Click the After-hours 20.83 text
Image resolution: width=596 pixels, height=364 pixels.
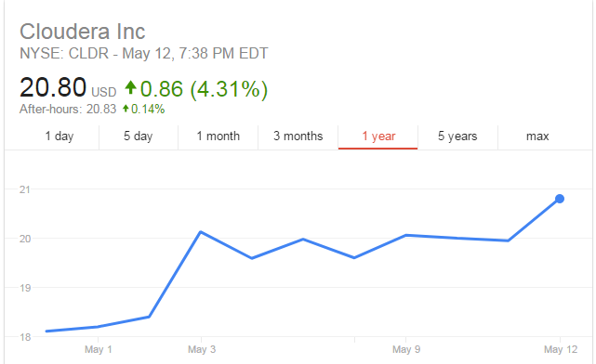pyautogui.click(x=68, y=110)
